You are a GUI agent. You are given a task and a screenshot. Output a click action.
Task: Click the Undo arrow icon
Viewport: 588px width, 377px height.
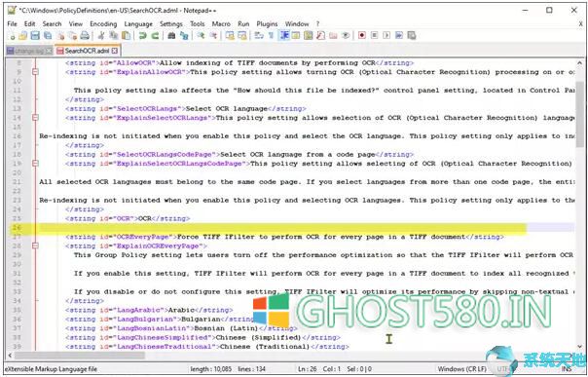point(142,36)
